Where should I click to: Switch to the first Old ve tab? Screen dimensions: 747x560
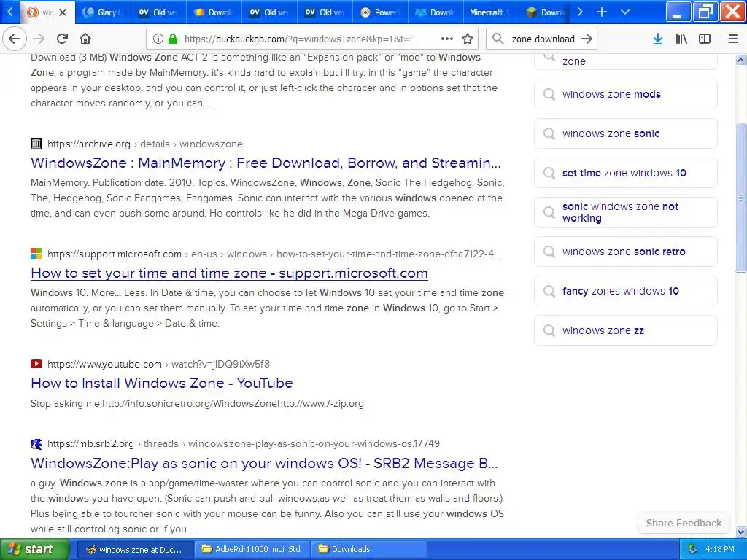[x=158, y=12]
